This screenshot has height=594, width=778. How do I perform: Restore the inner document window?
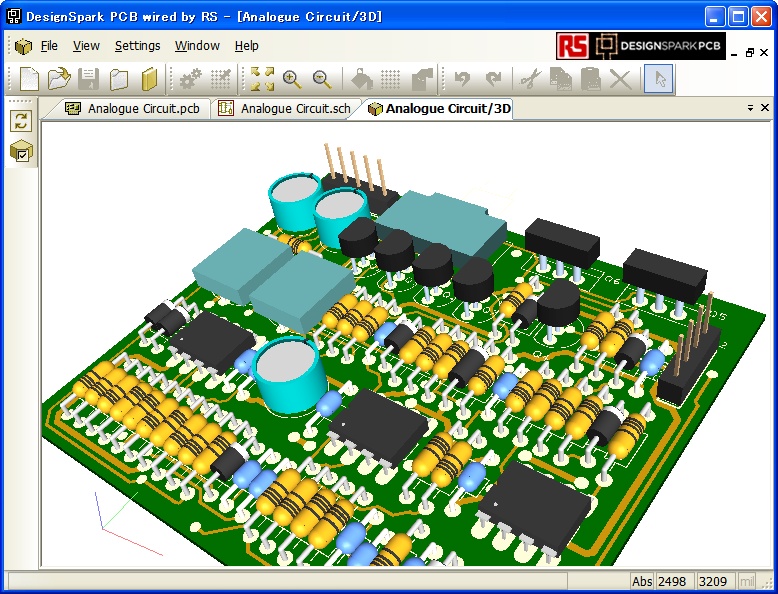pos(750,52)
